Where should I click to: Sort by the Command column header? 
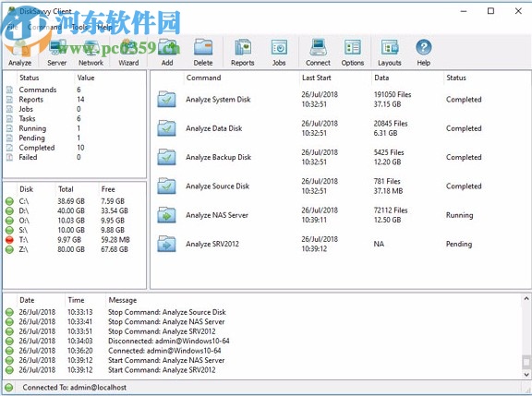[x=203, y=78]
